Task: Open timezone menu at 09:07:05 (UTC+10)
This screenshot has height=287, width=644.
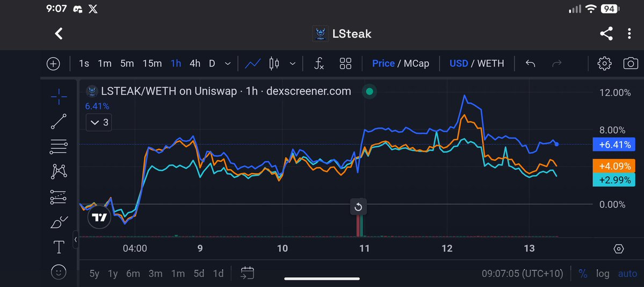Action: click(523, 274)
